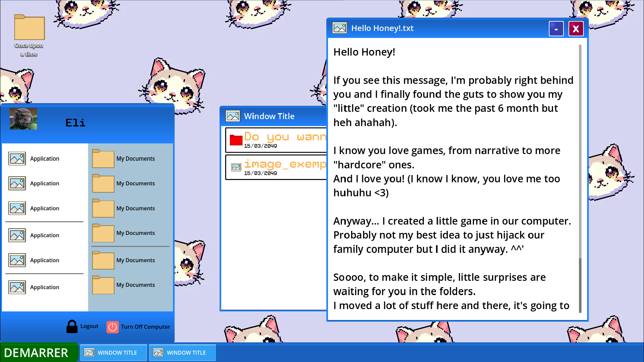
Task: Click Eli's user avatar picture
Action: click(23, 119)
